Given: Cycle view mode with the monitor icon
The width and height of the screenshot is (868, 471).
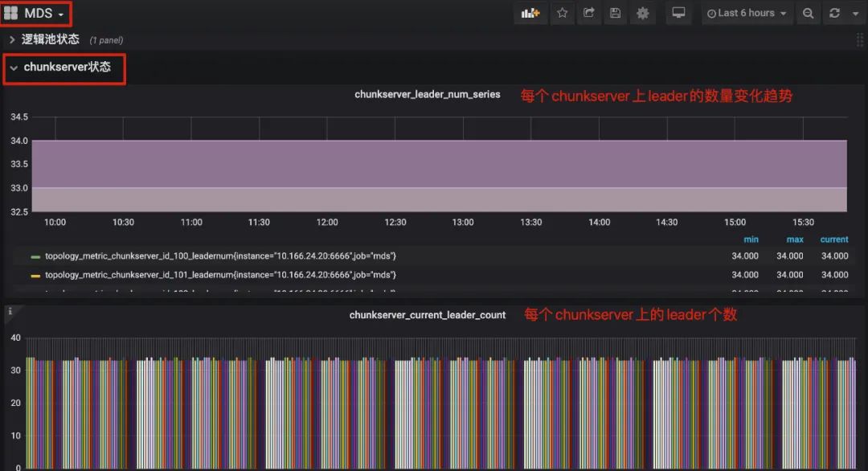Looking at the screenshot, I should [678, 13].
